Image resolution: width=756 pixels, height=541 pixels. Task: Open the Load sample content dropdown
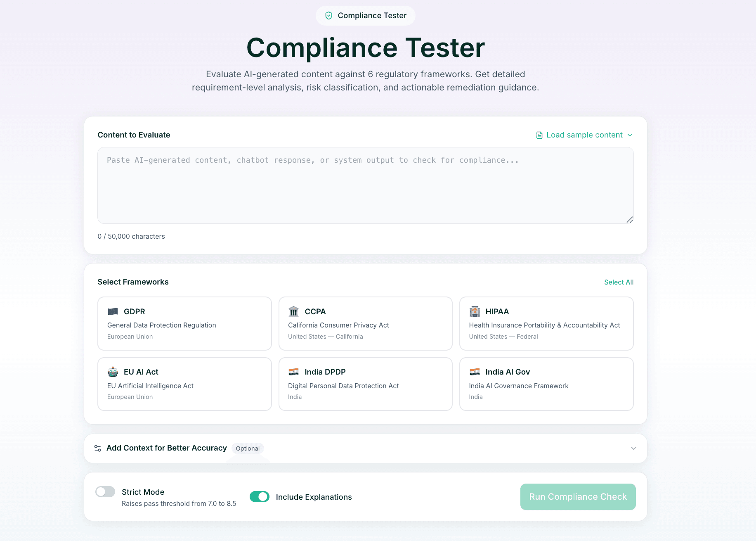[584, 135]
